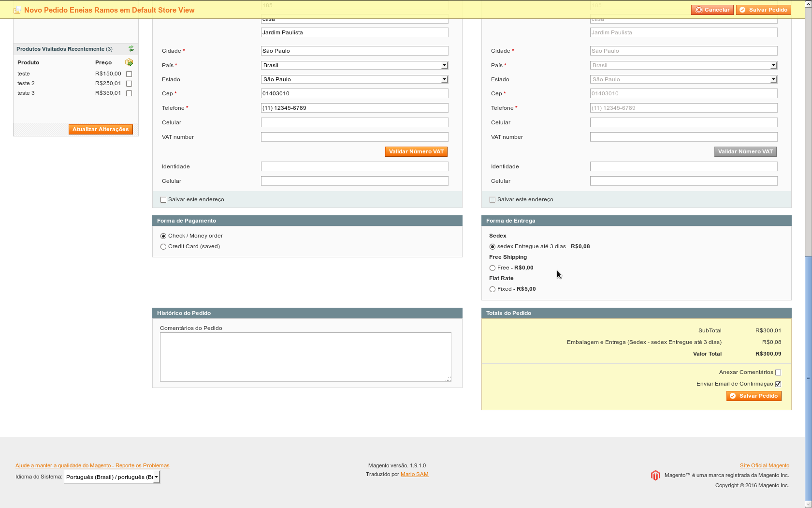812x508 pixels.
Task: Click the SubTotal R$300,01 amount
Action: pyautogui.click(x=768, y=330)
